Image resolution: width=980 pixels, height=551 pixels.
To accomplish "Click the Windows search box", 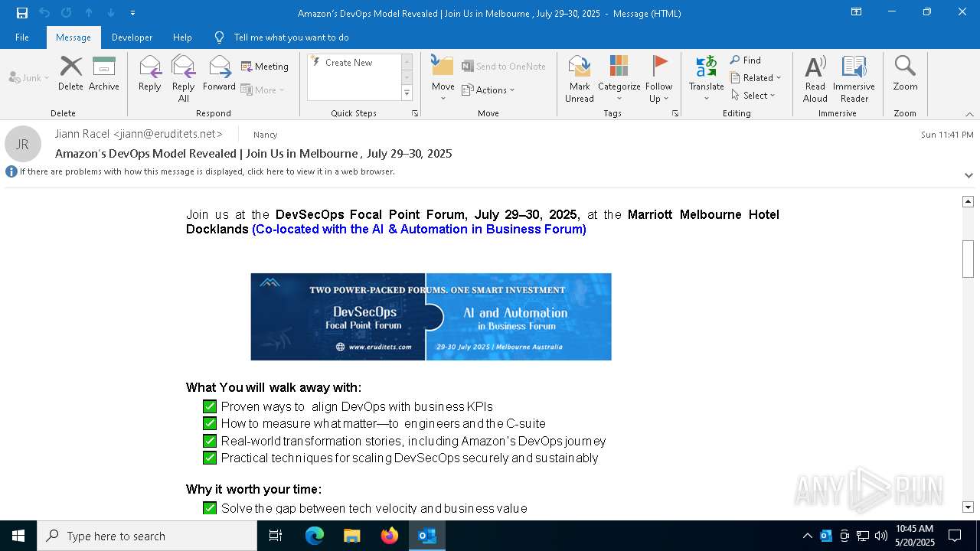I will point(147,536).
